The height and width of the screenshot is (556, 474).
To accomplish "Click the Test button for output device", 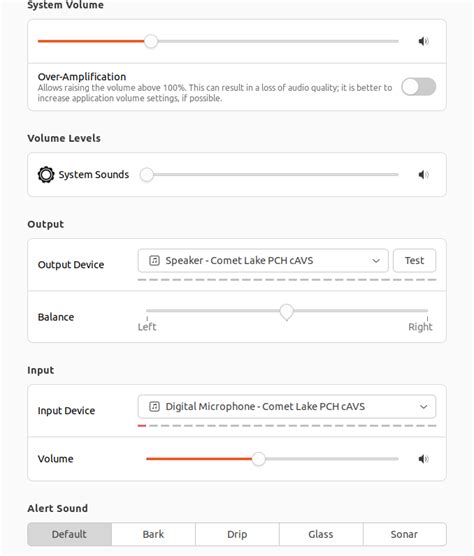I will tap(414, 261).
